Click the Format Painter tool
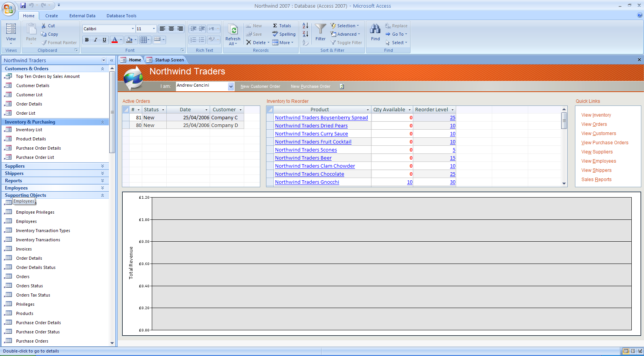This screenshot has width=644, height=356. point(59,43)
